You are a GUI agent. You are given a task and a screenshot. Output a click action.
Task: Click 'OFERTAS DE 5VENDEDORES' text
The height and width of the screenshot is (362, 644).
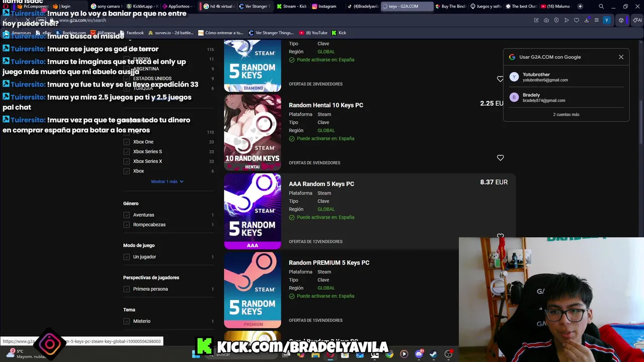pyautogui.click(x=314, y=163)
